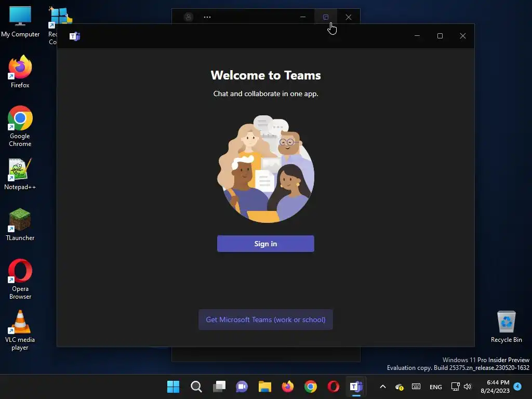Screen dimensions: 532x399
Task: Open the Recycle Bin
Action: pos(506,326)
